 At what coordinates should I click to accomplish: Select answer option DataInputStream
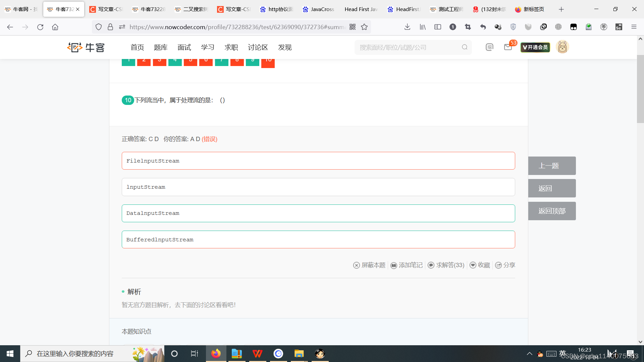point(318,213)
